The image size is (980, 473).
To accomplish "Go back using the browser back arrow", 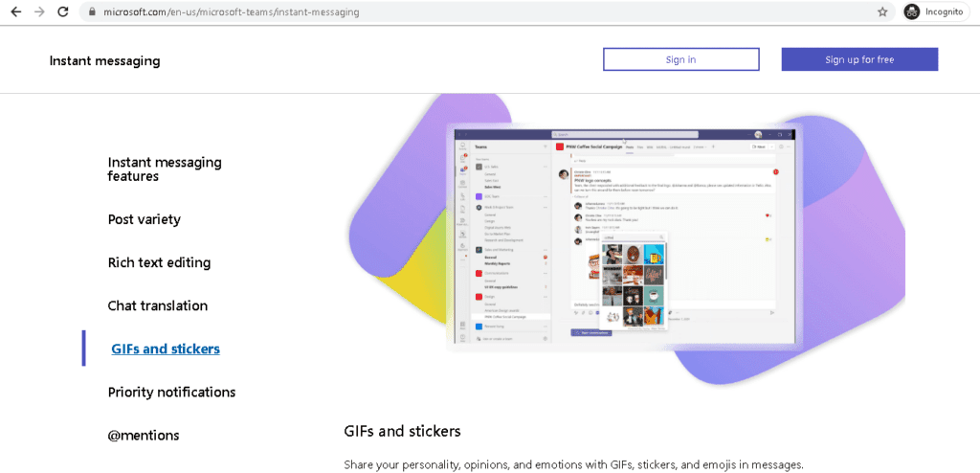I will pyautogui.click(x=15, y=11).
